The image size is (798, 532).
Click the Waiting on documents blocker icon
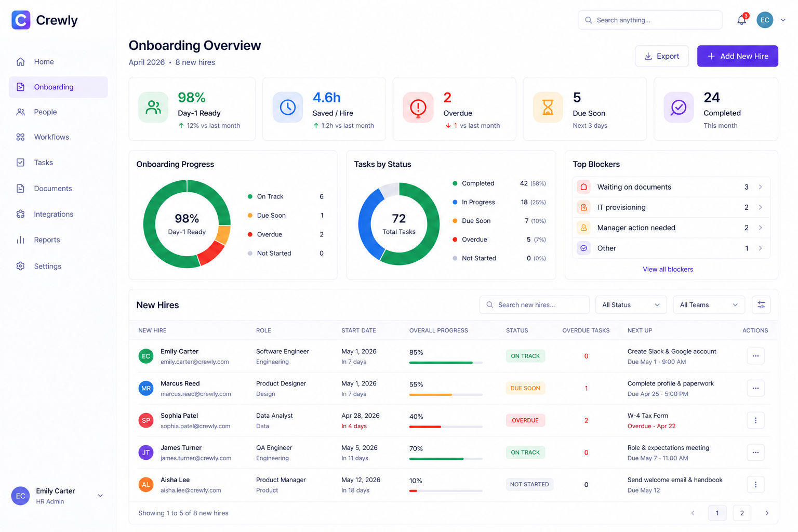pos(584,187)
